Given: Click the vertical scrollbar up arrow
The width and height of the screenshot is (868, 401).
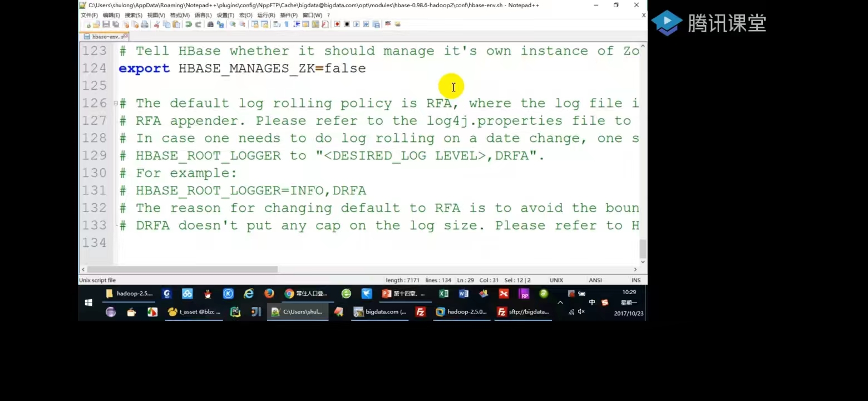Looking at the screenshot, I should [x=643, y=46].
